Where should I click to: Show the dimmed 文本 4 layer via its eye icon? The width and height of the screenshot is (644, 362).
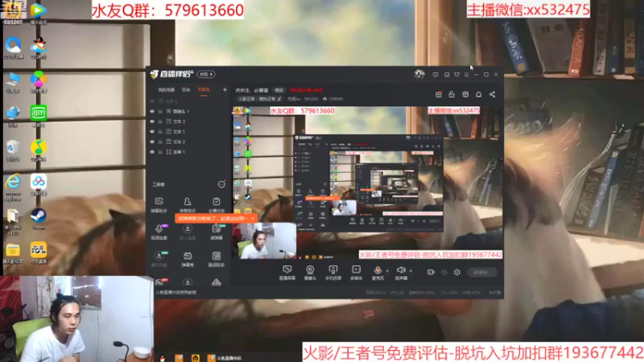click(x=152, y=101)
